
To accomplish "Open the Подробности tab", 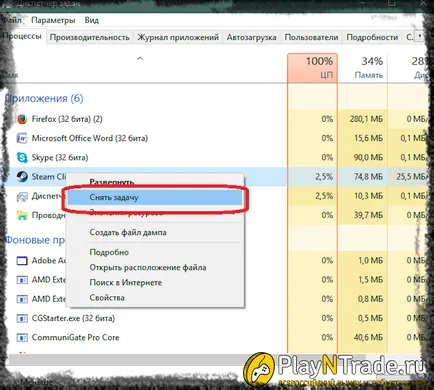I will click(x=372, y=37).
